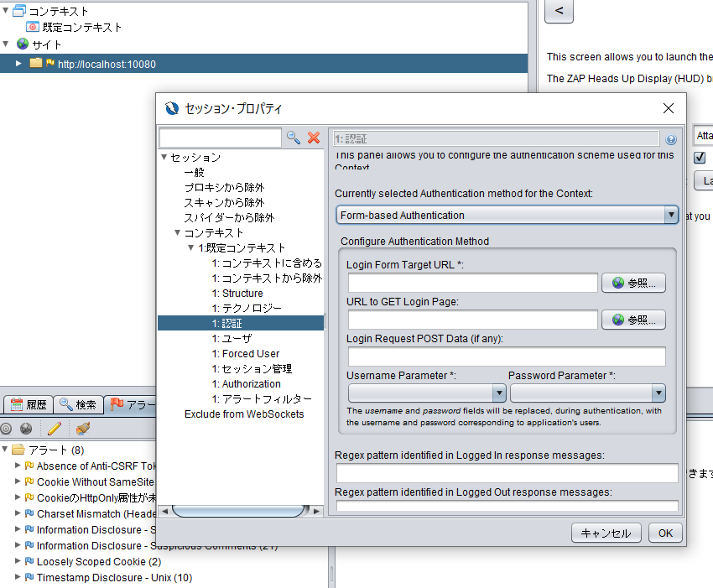This screenshot has width=713, height=588.
Task: Open the Password Parameter dropdown
Action: (x=658, y=393)
